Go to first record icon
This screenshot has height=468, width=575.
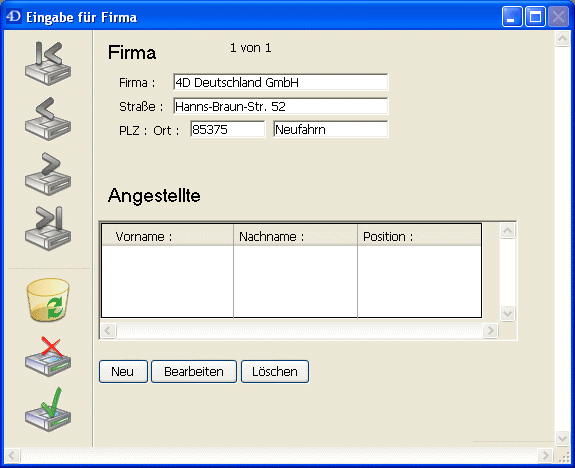pos(48,63)
